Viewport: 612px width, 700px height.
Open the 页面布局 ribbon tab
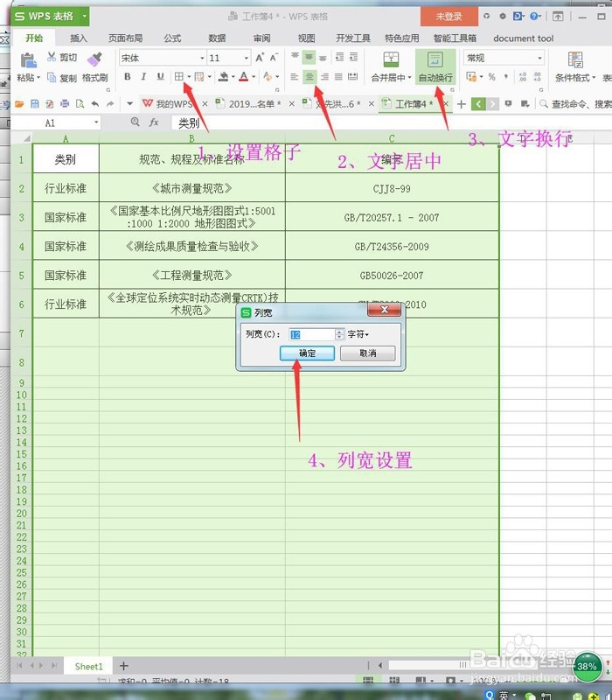[x=125, y=38]
